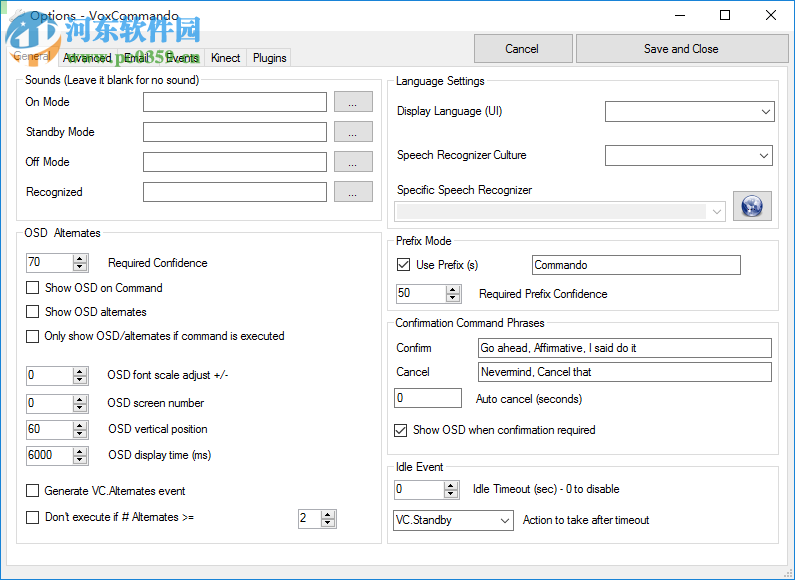Check Don't execute if # Alternates >=
Screen dimensions: 795x580
coord(32,517)
